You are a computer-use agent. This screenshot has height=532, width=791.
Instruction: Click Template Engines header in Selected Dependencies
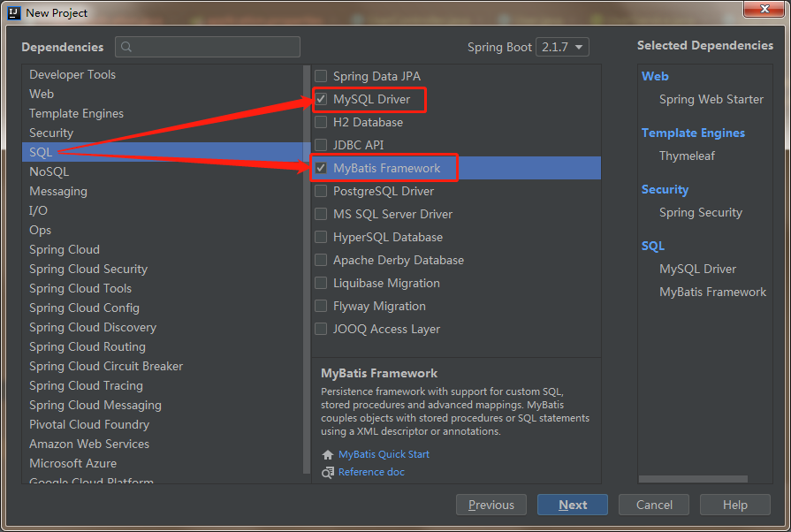pos(693,133)
